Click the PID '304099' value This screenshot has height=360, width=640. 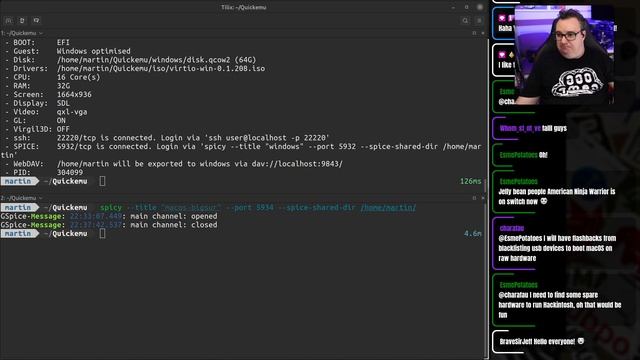[70, 172]
